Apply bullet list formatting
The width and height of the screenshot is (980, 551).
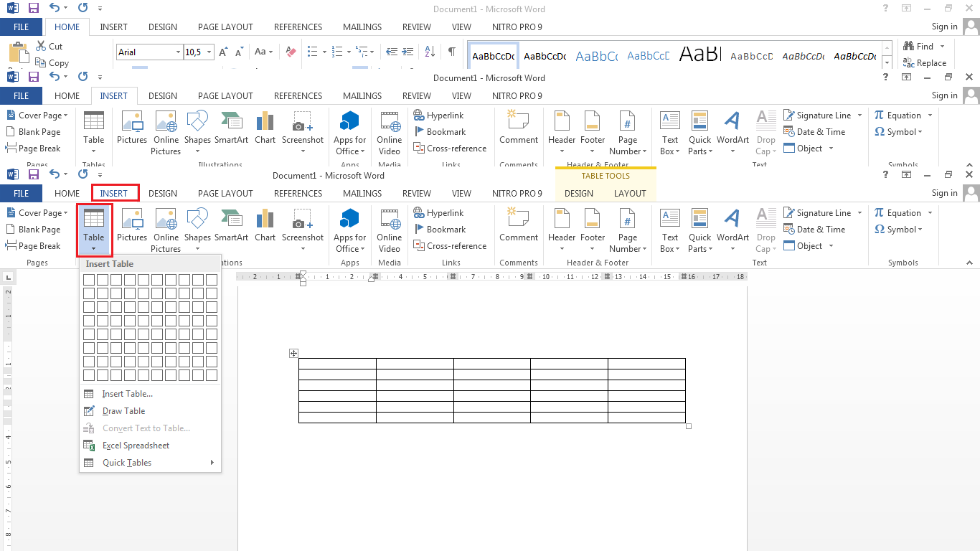[312, 52]
